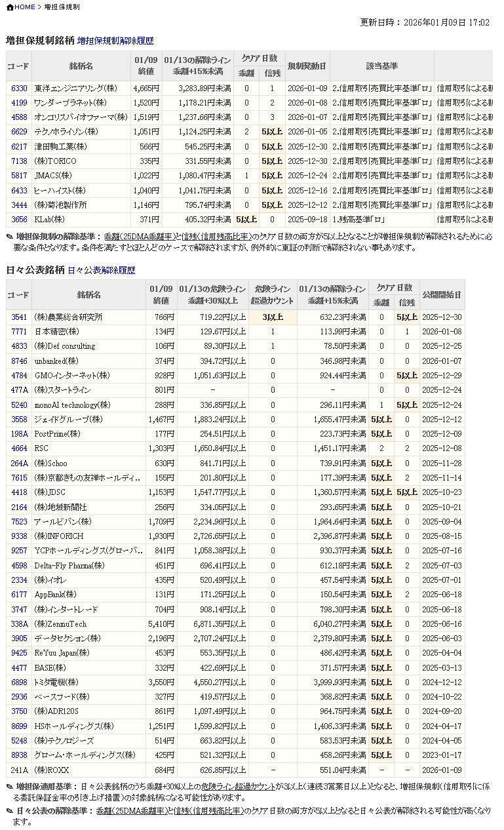Open 日々公表解除履歴 link
This screenshot has height=830, width=504.
pos(102,270)
